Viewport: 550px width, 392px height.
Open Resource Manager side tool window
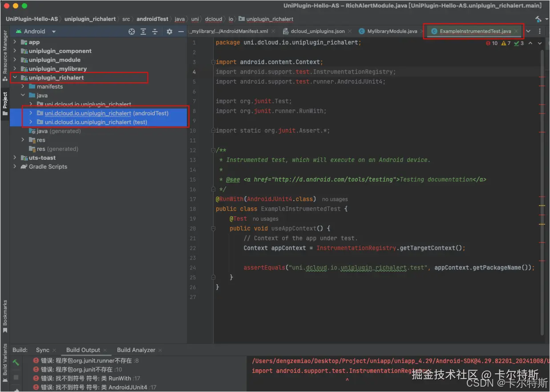(5, 56)
